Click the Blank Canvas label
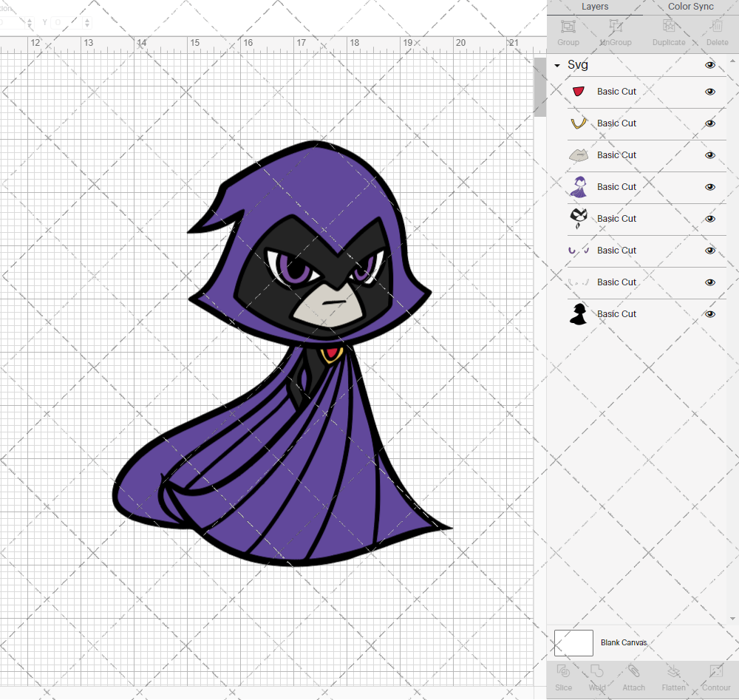Screen dimensions: 739x700 [x=624, y=642]
